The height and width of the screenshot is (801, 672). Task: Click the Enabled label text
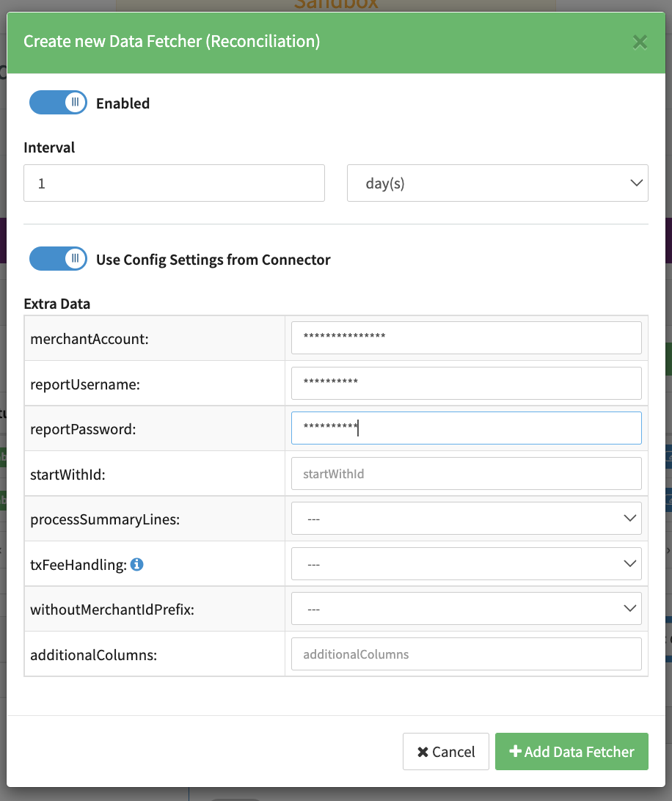tap(123, 103)
